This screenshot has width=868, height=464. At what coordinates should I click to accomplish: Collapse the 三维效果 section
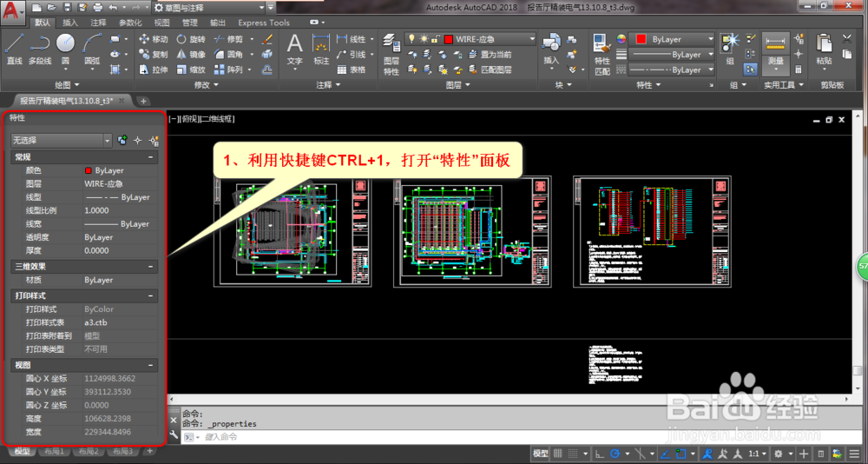(150, 267)
